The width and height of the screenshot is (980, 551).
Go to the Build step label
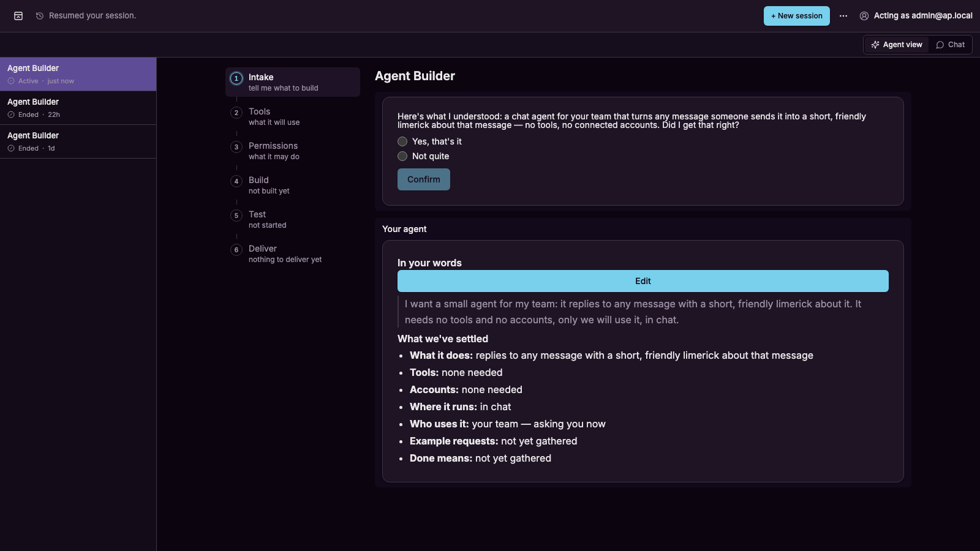tap(258, 180)
